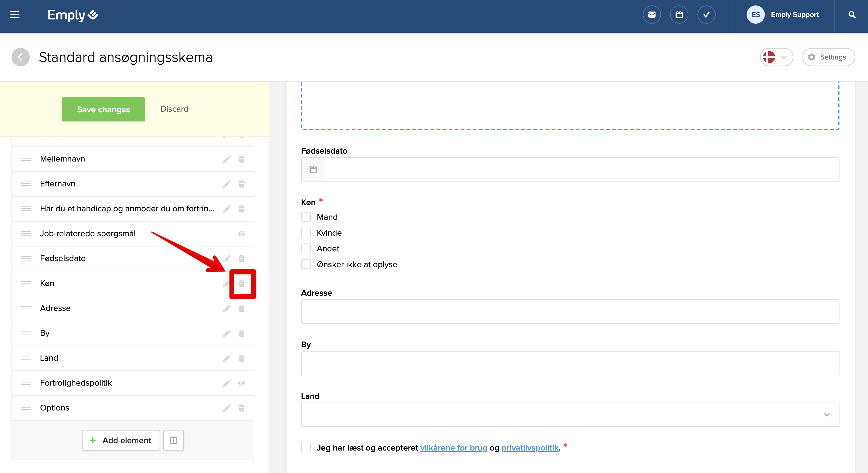Screen dimensions: 868x473
Task: Check Ønsker ikke at oplyse
Action: click(x=306, y=264)
